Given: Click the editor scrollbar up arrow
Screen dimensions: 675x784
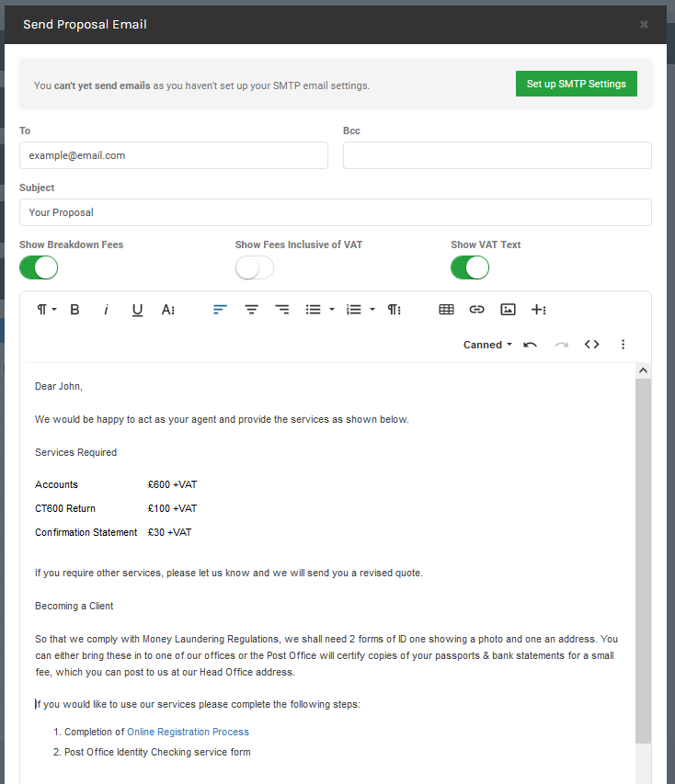Looking at the screenshot, I should point(644,370).
